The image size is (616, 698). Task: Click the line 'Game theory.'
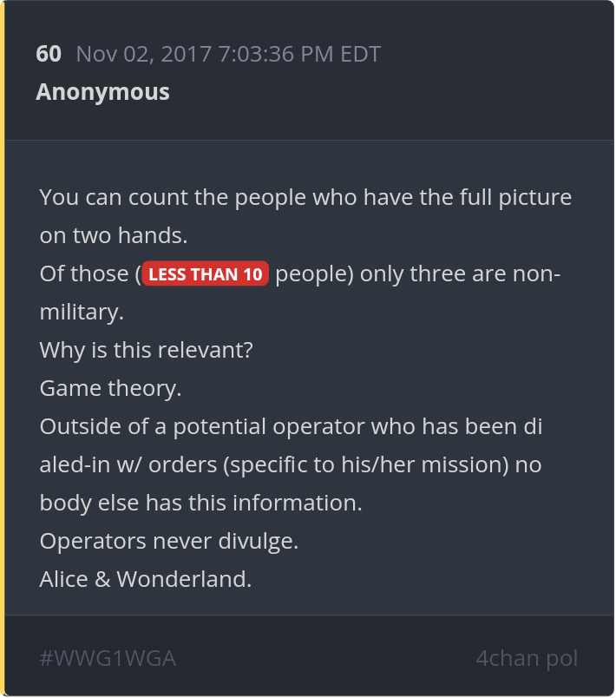click(110, 389)
